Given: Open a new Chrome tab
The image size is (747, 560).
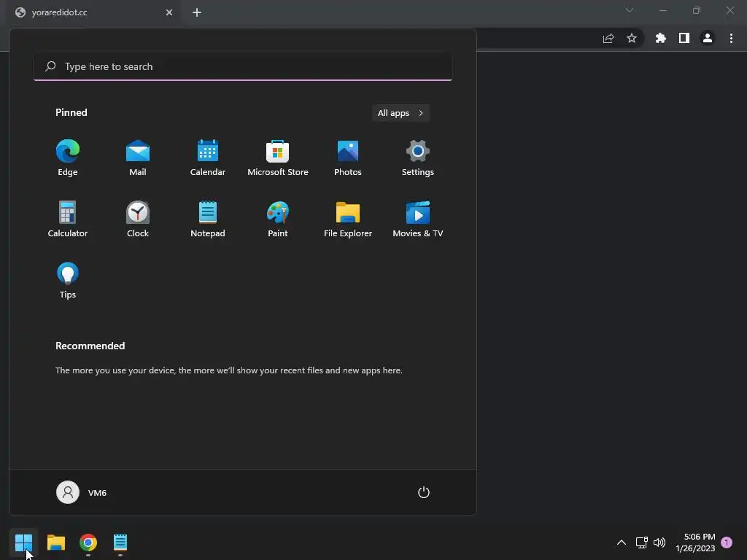Looking at the screenshot, I should pyautogui.click(x=197, y=12).
